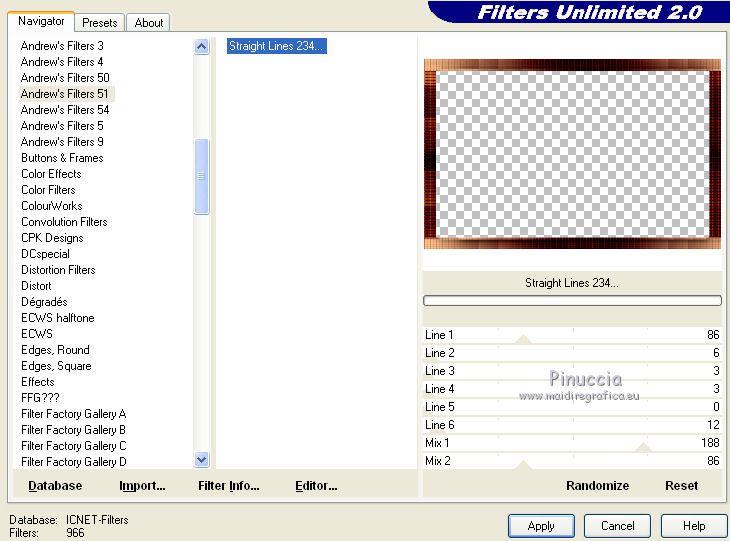Viewport: 730px width, 541px height.
Task: Select Dégradés category
Action: click(44, 302)
